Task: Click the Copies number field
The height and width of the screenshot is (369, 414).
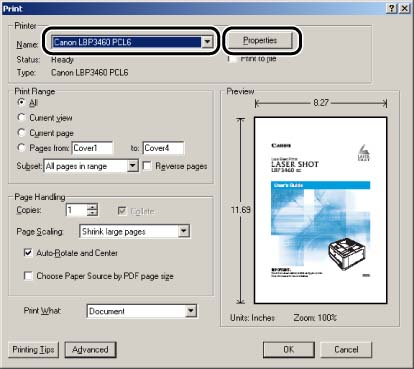Action: coord(76,210)
